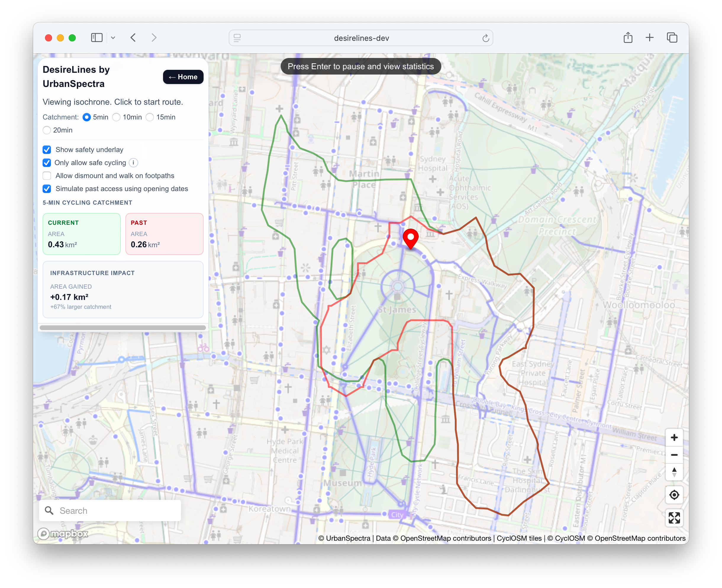
Task: Click the red location pin marker
Action: pyautogui.click(x=410, y=238)
